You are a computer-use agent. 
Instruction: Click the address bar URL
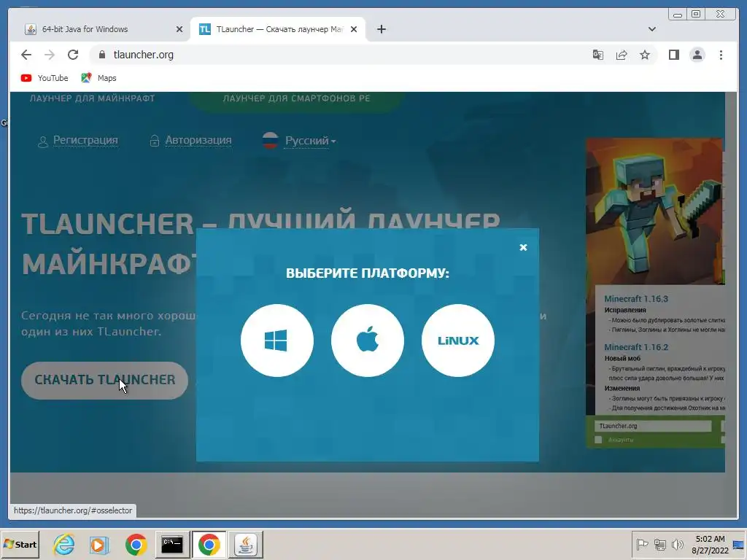(144, 55)
